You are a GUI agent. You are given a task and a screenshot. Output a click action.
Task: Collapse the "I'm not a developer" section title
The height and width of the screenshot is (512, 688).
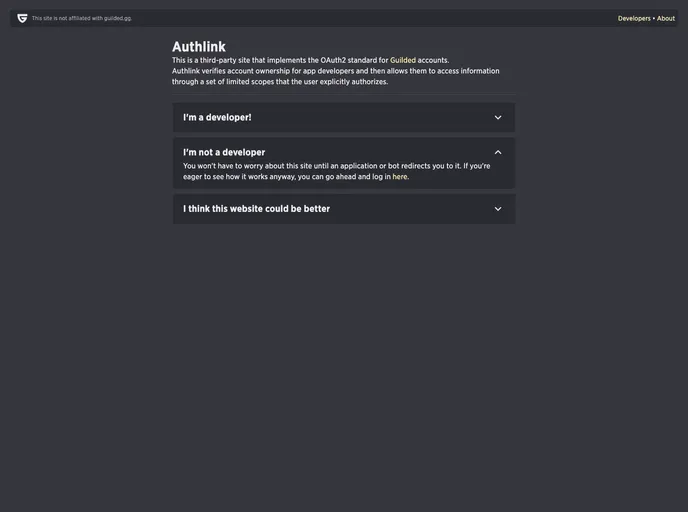coord(224,153)
